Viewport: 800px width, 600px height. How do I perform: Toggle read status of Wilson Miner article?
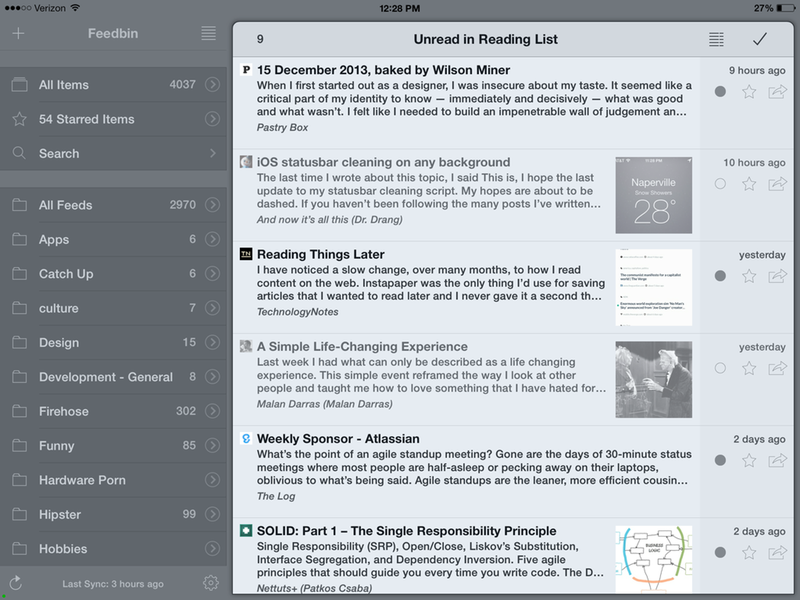pyautogui.click(x=720, y=92)
